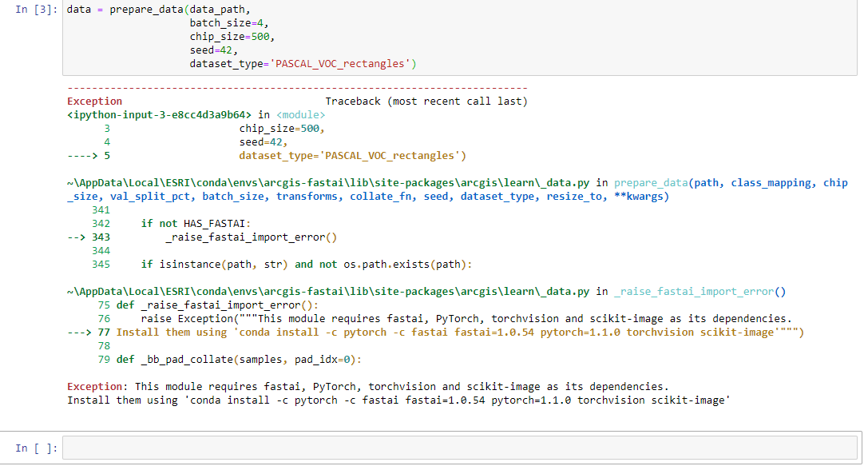
Task: Click 'def _bb_pad_collate(samples, pad_idx=0):' line
Action: [239, 359]
